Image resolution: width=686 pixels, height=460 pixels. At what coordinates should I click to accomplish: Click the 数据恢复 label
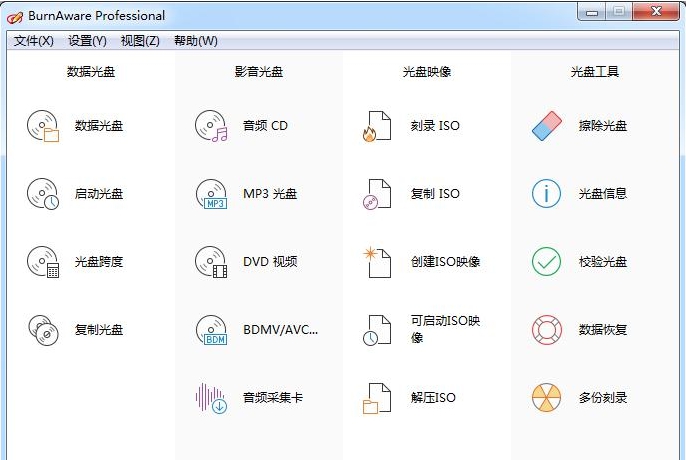(x=603, y=330)
